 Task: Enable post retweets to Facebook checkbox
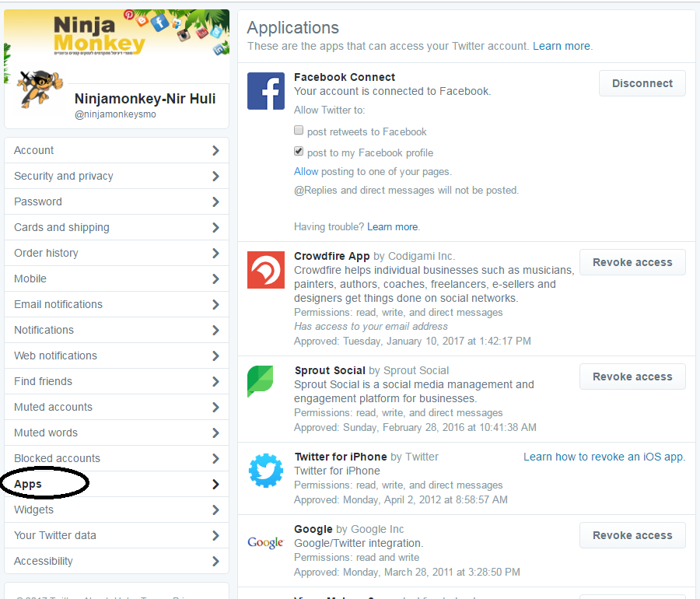(x=299, y=131)
